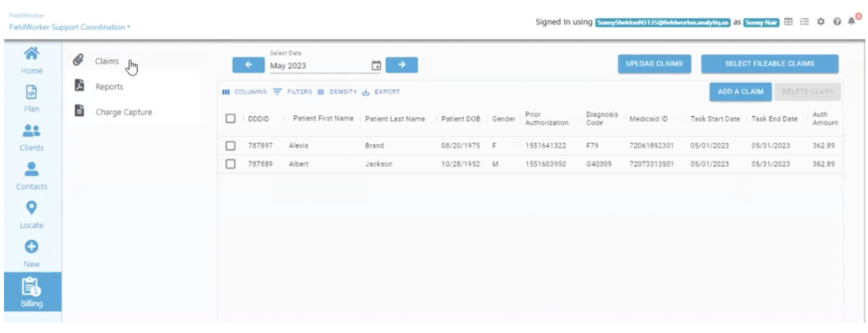Open the settings gear icon
The image size is (868, 333).
pyautogui.click(x=821, y=22)
